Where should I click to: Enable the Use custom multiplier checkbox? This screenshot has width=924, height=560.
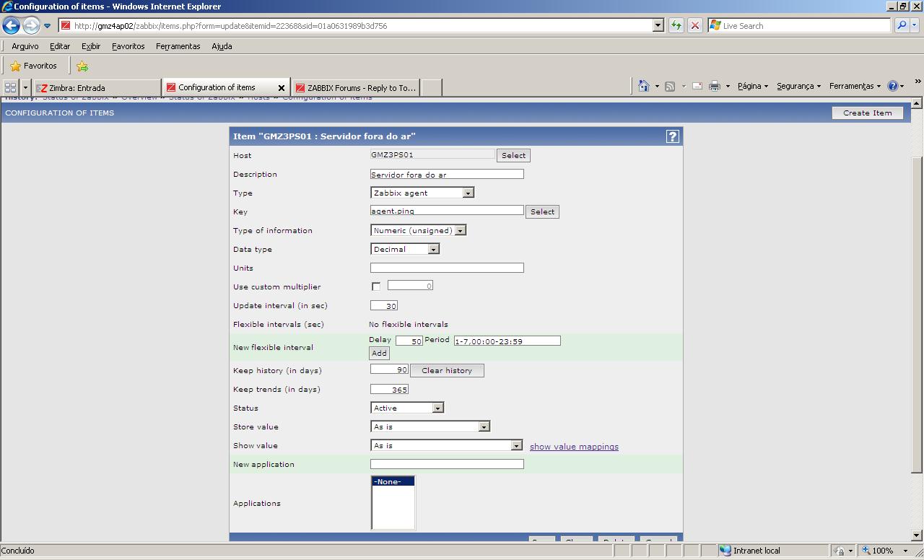click(x=376, y=286)
